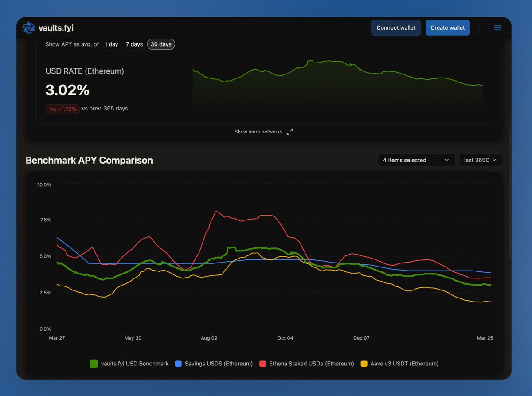Image resolution: width=532 pixels, height=396 pixels.
Task: Select the 7 days APY average
Action: coord(134,44)
